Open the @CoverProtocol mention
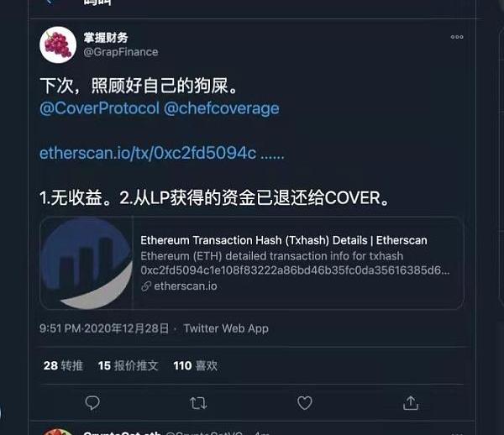 [x=100, y=108]
